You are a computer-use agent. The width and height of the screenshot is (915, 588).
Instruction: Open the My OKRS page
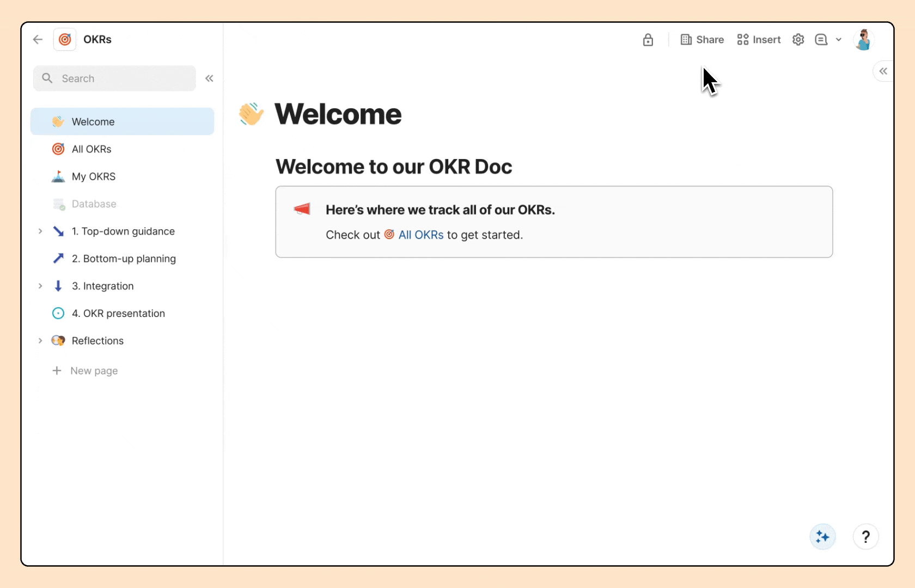123,176
